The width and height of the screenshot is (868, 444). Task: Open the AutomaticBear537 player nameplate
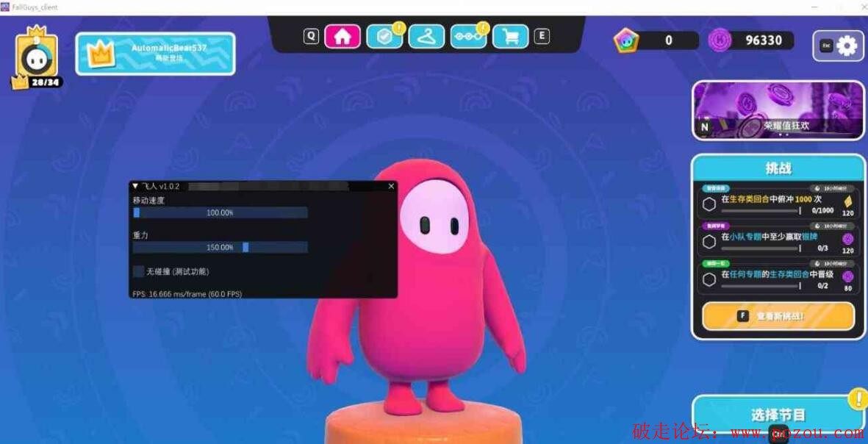click(x=155, y=54)
